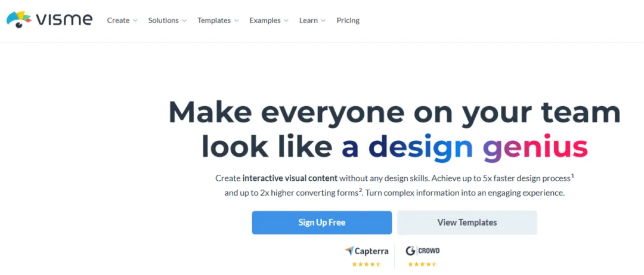
Task: Open the Solutions menu item
Action: [x=163, y=20]
